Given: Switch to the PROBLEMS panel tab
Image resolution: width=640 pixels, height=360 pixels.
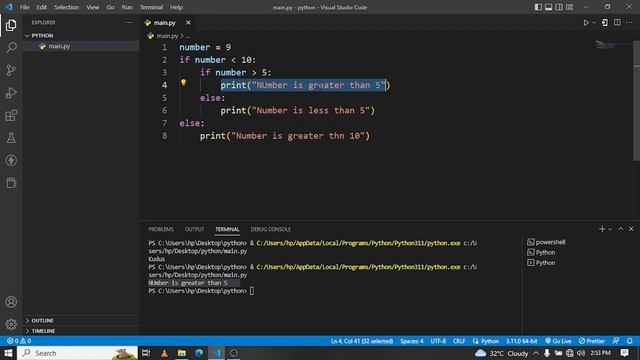Looking at the screenshot, I should coord(161,229).
